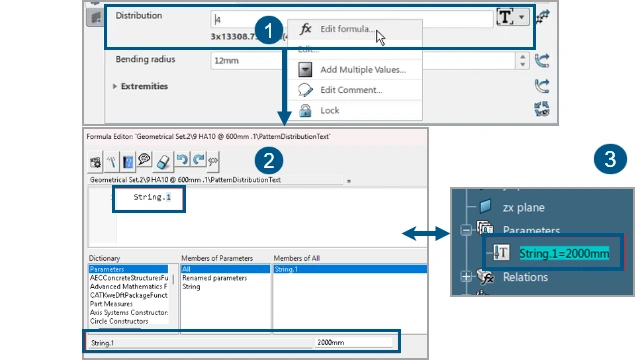Select the Relations label in the tree
Screen dimensions: 640x360
point(525,277)
